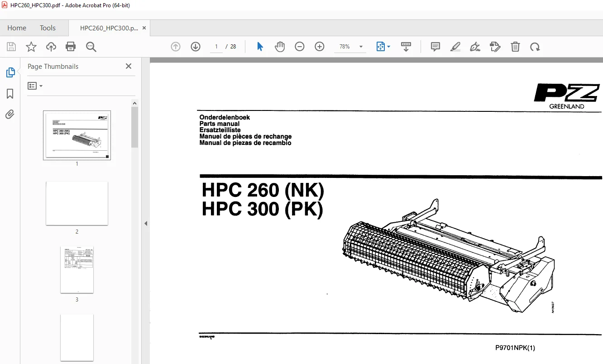Select the Highlight text pen tool
603x364 pixels.
click(x=455, y=47)
